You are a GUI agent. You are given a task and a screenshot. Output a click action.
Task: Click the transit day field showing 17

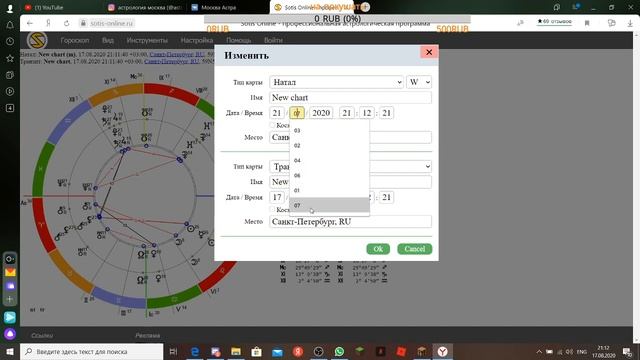[x=277, y=197]
